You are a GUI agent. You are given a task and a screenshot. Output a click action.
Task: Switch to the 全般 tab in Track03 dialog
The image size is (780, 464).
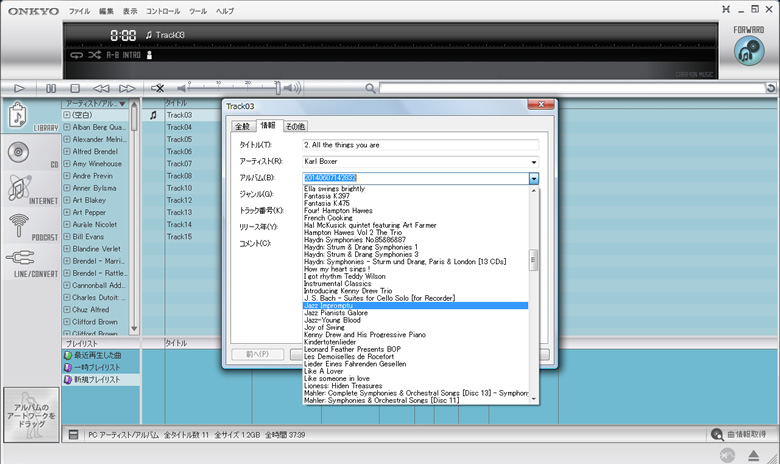pos(242,126)
